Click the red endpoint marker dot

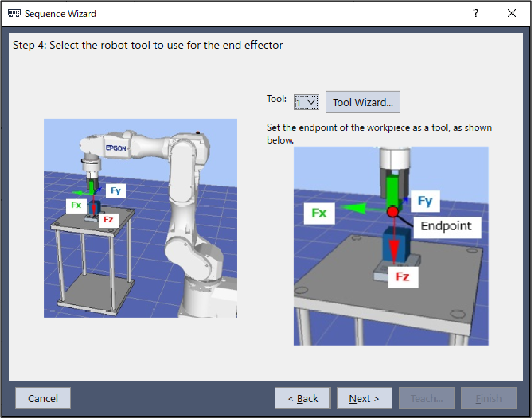pyautogui.click(x=392, y=212)
